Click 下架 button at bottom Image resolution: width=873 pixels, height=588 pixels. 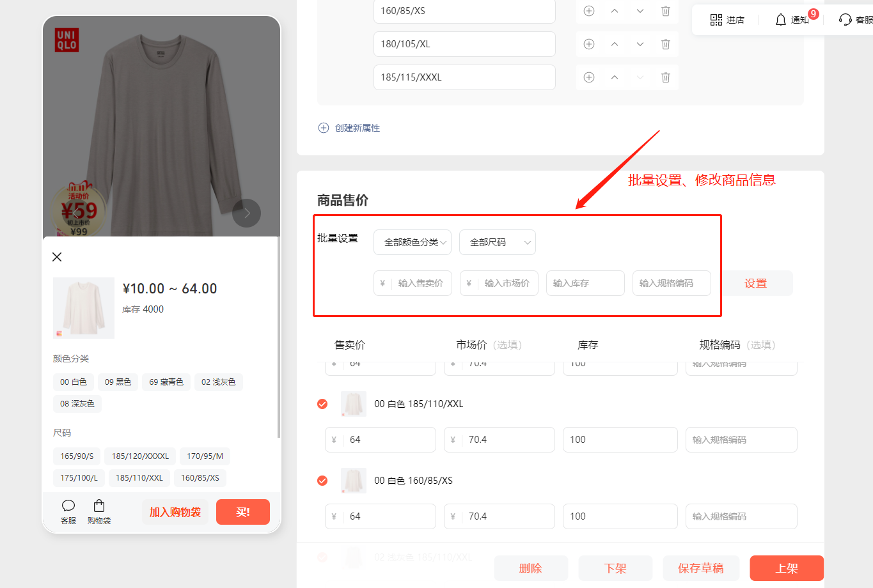point(615,568)
